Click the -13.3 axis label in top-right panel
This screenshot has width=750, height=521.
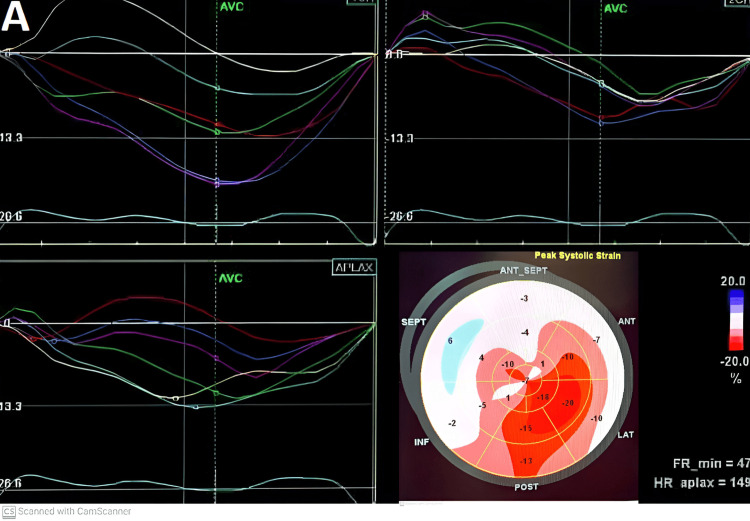point(400,139)
